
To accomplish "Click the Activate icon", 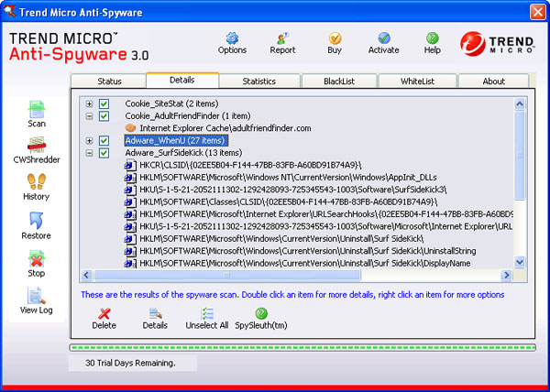I will 384,38.
